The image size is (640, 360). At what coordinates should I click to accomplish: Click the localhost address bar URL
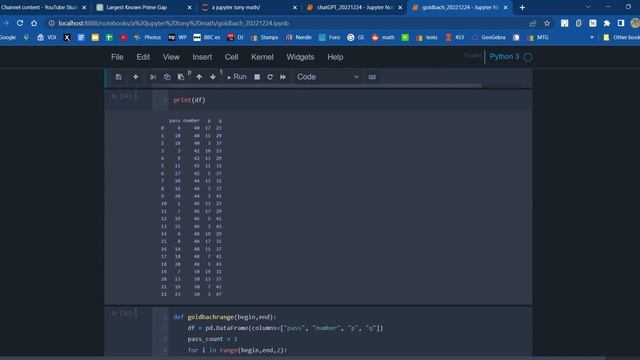click(173, 23)
